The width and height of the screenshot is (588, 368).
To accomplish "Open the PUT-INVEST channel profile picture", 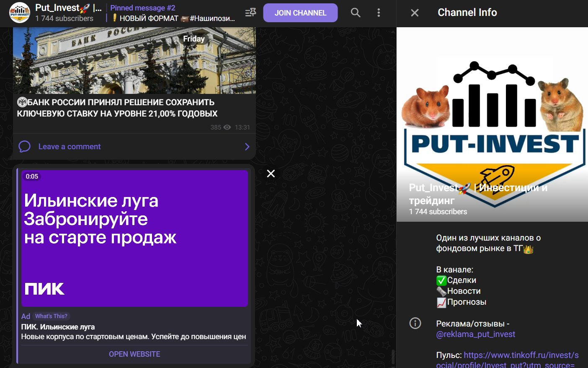I will pyautogui.click(x=492, y=124).
